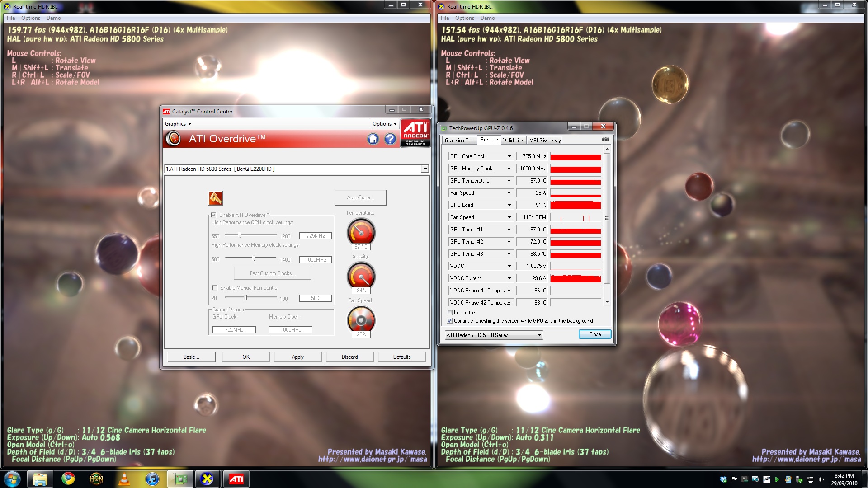Click the Defaults button
The height and width of the screenshot is (488, 868).
tap(402, 357)
